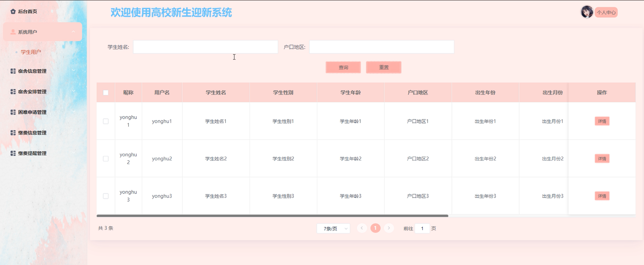644x265 pixels.
Task: Click the username cell yonghu2
Action: coord(162,159)
